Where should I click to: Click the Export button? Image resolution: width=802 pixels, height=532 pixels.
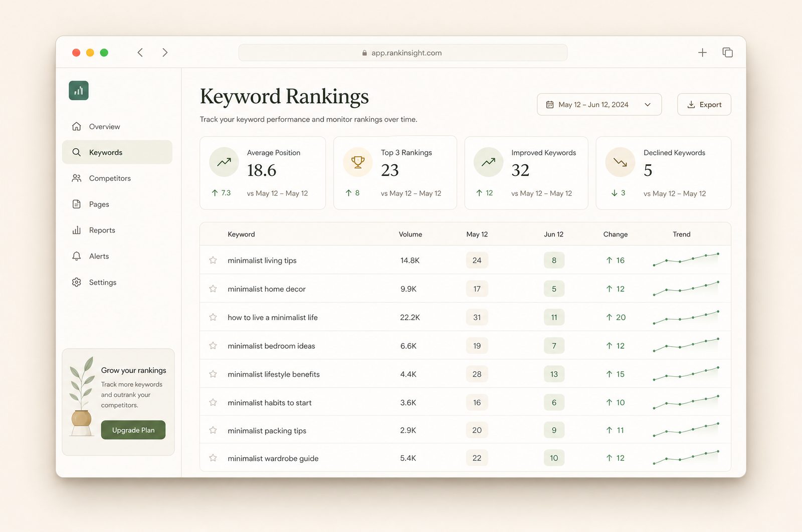pyautogui.click(x=704, y=104)
